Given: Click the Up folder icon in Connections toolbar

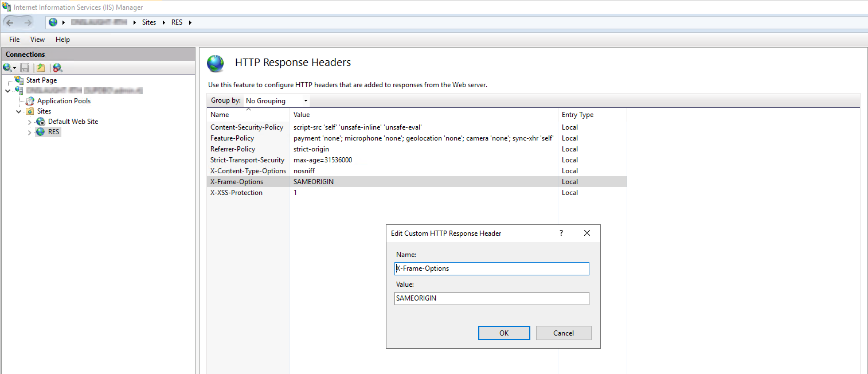Looking at the screenshot, I should pyautogui.click(x=40, y=67).
